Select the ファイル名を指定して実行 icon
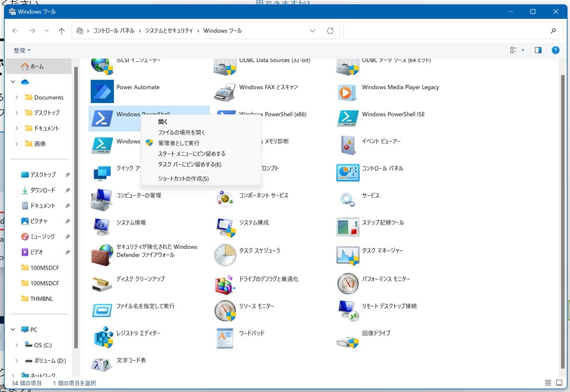The image size is (570, 392). click(x=102, y=311)
